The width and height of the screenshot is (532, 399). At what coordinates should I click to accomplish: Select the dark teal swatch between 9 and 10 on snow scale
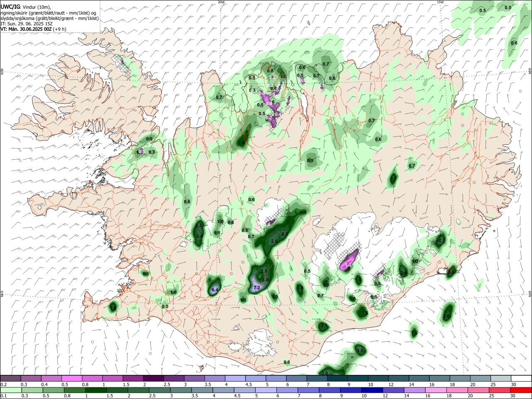(x=358, y=378)
